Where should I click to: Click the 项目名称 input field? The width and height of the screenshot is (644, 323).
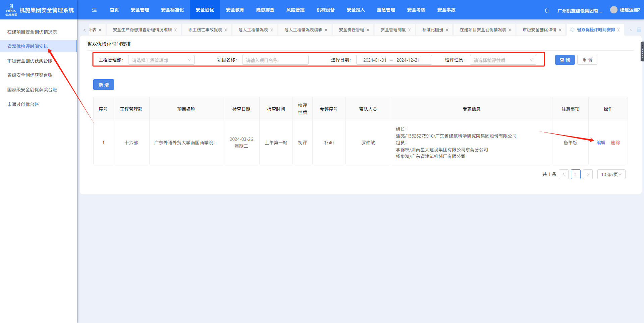click(275, 60)
